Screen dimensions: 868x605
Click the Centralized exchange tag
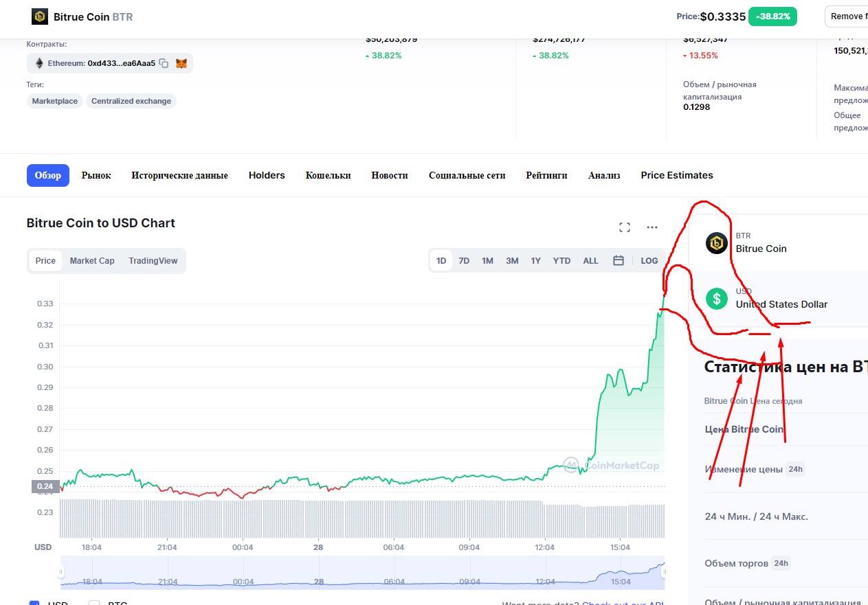tap(131, 101)
